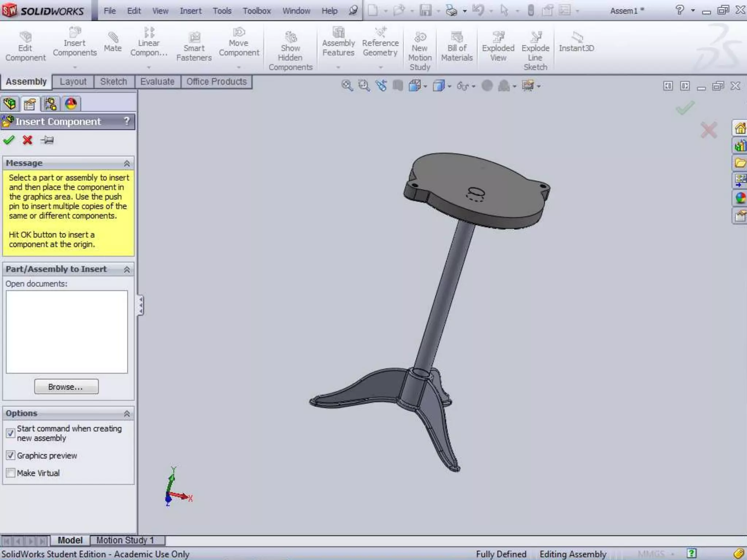Open the Toolbox menu
The height and width of the screenshot is (560, 747).
pyautogui.click(x=257, y=11)
